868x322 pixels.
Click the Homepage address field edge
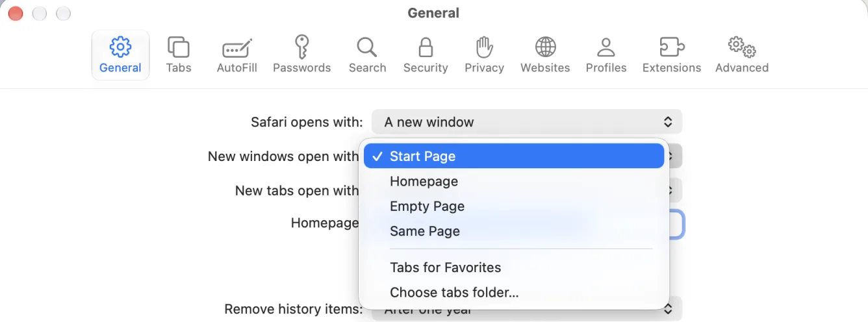677,224
